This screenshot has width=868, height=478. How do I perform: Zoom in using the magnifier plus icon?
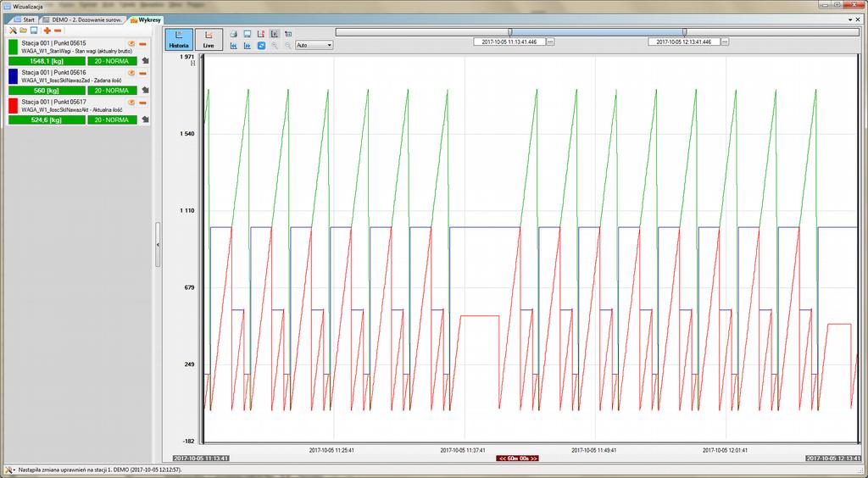tap(275, 46)
